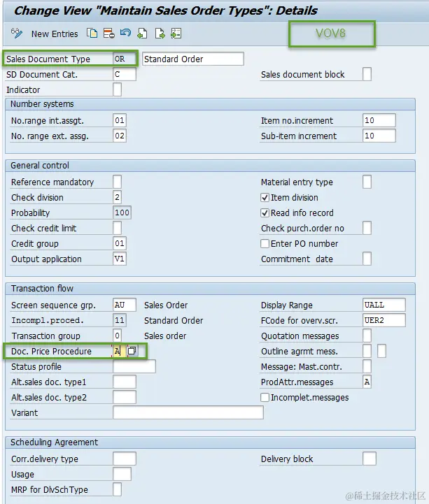Check the Incomplet.messages checkbox
429x504 pixels.
[x=265, y=398]
